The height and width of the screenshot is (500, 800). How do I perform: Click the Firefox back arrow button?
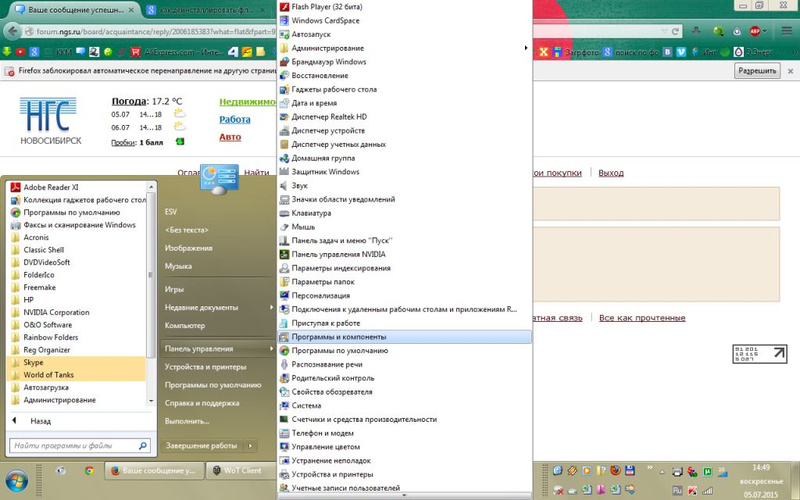tap(12, 31)
